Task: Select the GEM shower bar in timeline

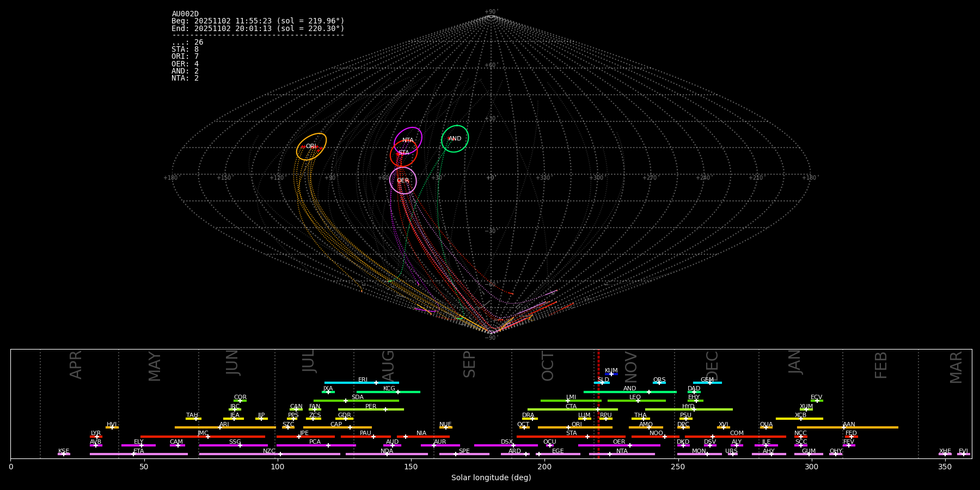Action: (x=707, y=383)
